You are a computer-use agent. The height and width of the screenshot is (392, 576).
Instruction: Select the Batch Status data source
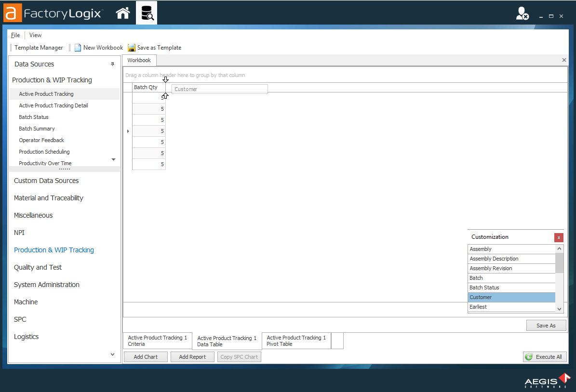pyautogui.click(x=33, y=117)
